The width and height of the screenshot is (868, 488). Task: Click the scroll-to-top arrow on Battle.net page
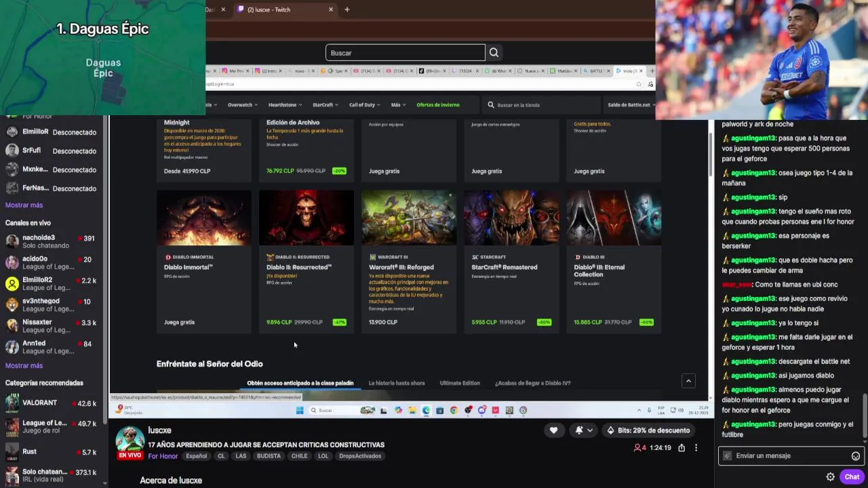pyautogui.click(x=688, y=381)
